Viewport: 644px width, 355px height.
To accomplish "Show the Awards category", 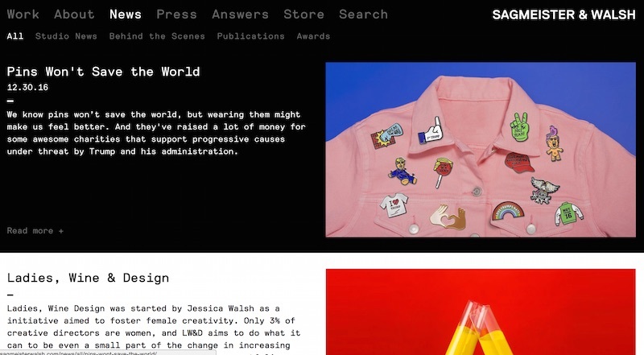I will [313, 36].
